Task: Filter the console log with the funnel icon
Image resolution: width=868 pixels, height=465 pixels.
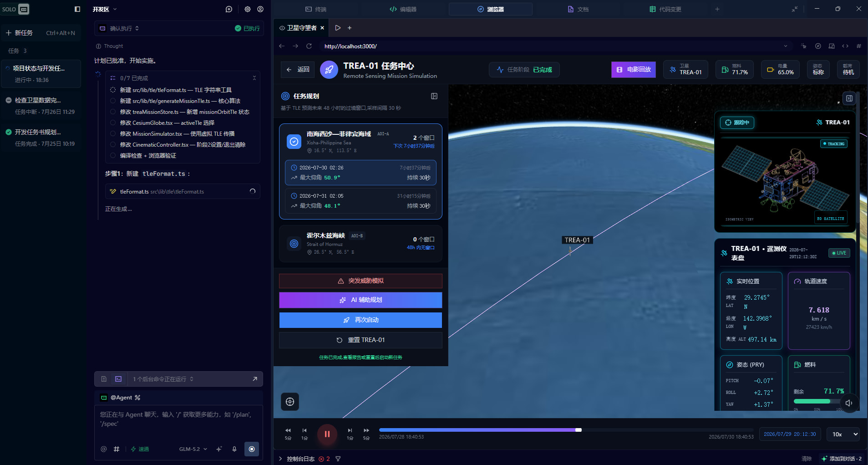Action: 338,459
